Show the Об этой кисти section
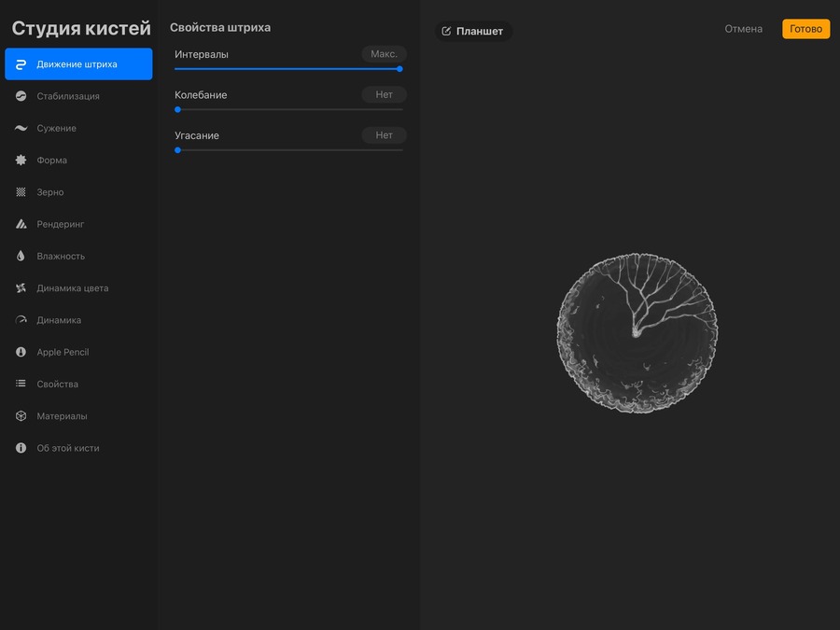Screen dimensions: 840x630 pyautogui.click(x=78, y=448)
